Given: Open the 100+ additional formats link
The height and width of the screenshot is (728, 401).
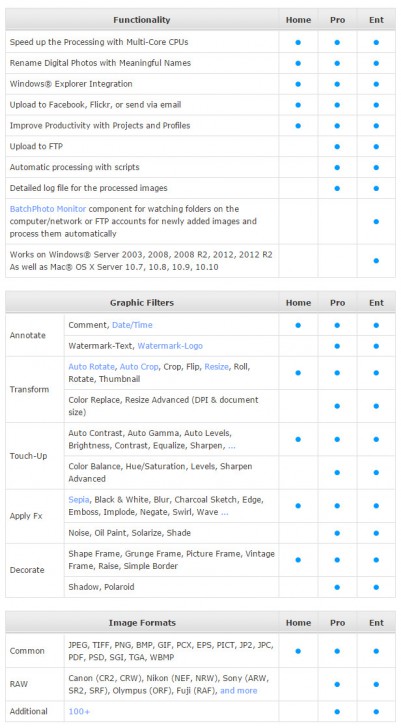Looking at the screenshot, I should [79, 711].
